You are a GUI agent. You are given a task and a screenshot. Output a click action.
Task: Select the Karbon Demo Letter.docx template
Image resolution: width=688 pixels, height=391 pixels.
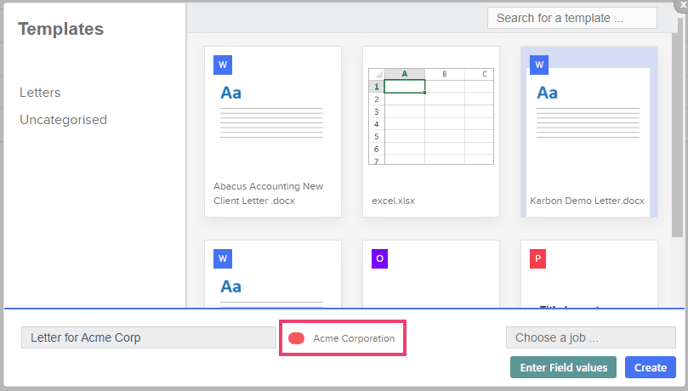click(x=589, y=132)
